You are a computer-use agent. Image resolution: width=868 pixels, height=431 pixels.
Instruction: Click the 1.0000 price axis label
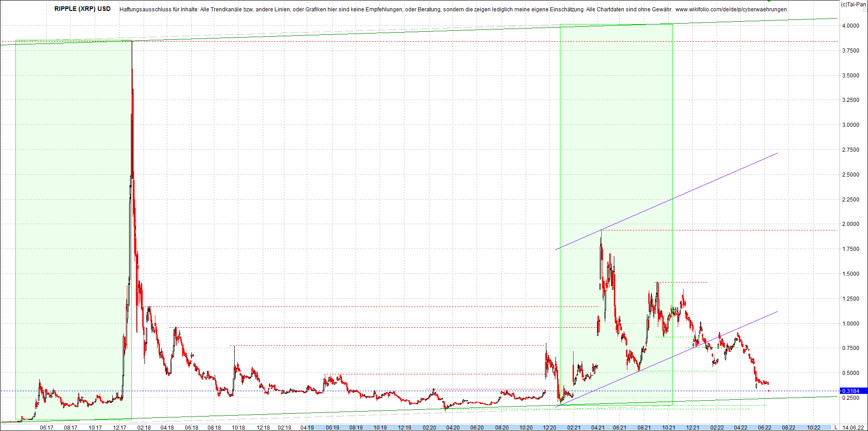pyautogui.click(x=850, y=324)
